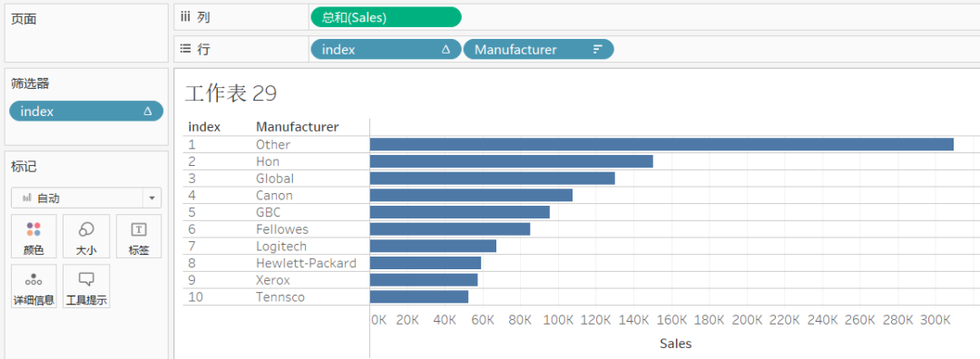Click the Other manufacturer label
The height and width of the screenshot is (359, 980).
(273, 144)
